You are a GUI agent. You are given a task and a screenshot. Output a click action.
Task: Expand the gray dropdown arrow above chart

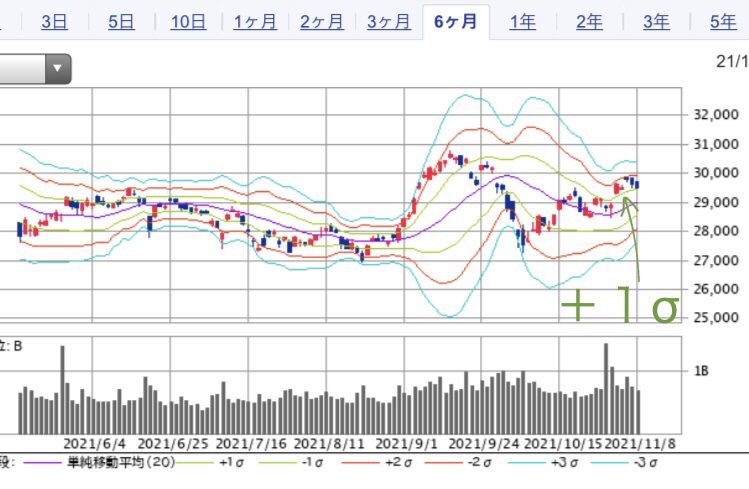tap(59, 70)
